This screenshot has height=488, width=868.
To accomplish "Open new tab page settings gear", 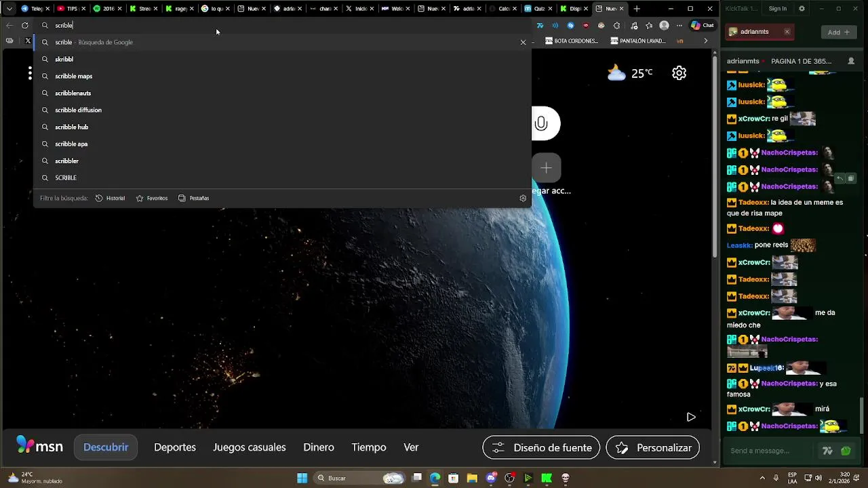I will (679, 73).
